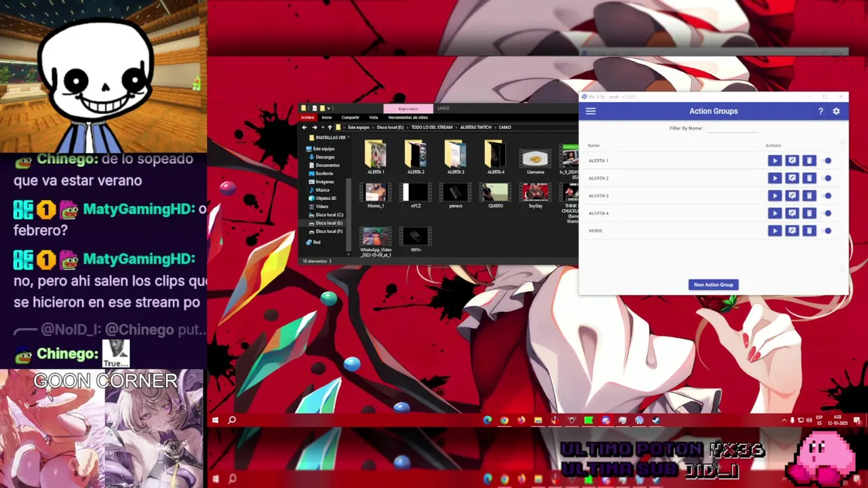Go up one folder level in Explorer
The width and height of the screenshot is (868, 488).
coord(330,127)
